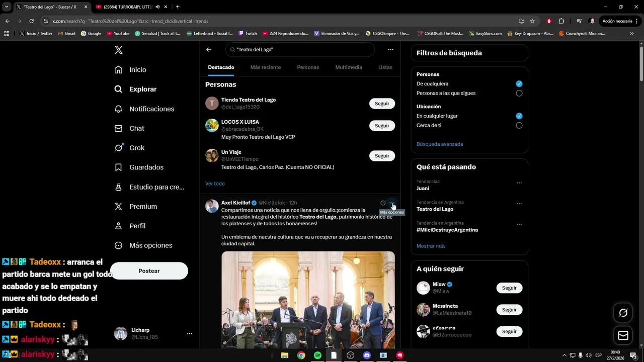Open the floating Grok button at bottom right
This screenshot has width=644, height=362.
point(623,313)
